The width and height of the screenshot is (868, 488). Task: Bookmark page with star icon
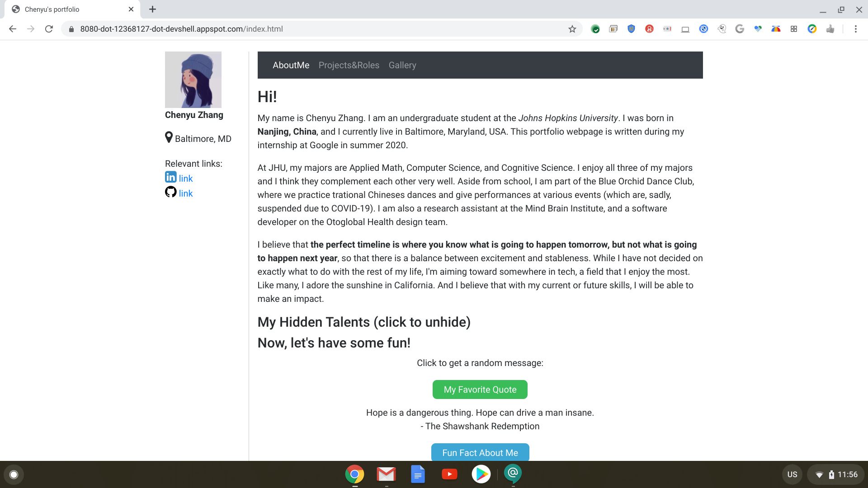click(x=572, y=29)
